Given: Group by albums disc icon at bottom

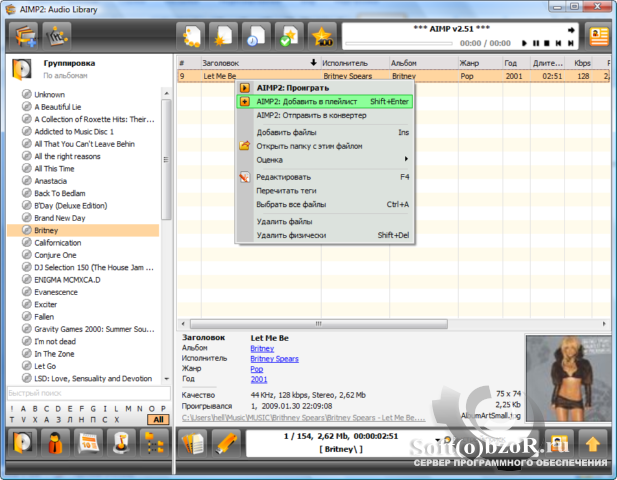Looking at the screenshot, I should pyautogui.click(x=22, y=443).
